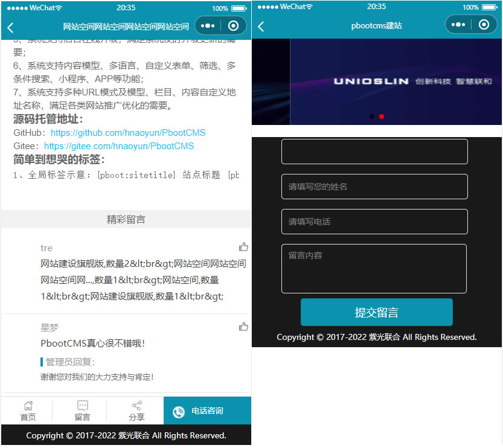This screenshot has height=448, width=503.
Task: Open three-dots menu in left mini-program capsule
Action: pyautogui.click(x=207, y=26)
